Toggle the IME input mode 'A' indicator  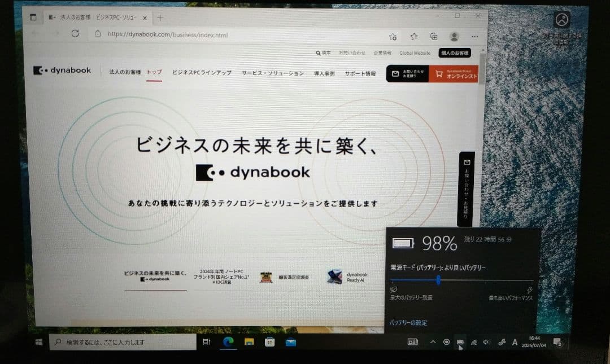point(515,342)
